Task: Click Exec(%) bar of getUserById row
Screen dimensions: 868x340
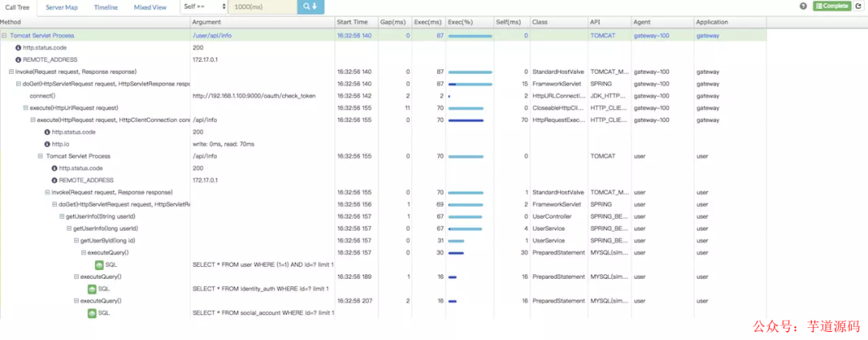Action: 457,241
